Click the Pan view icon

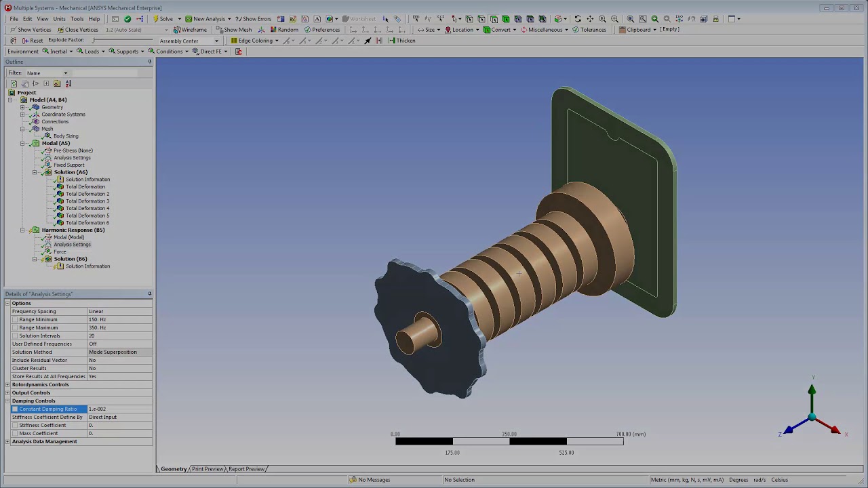pos(590,19)
